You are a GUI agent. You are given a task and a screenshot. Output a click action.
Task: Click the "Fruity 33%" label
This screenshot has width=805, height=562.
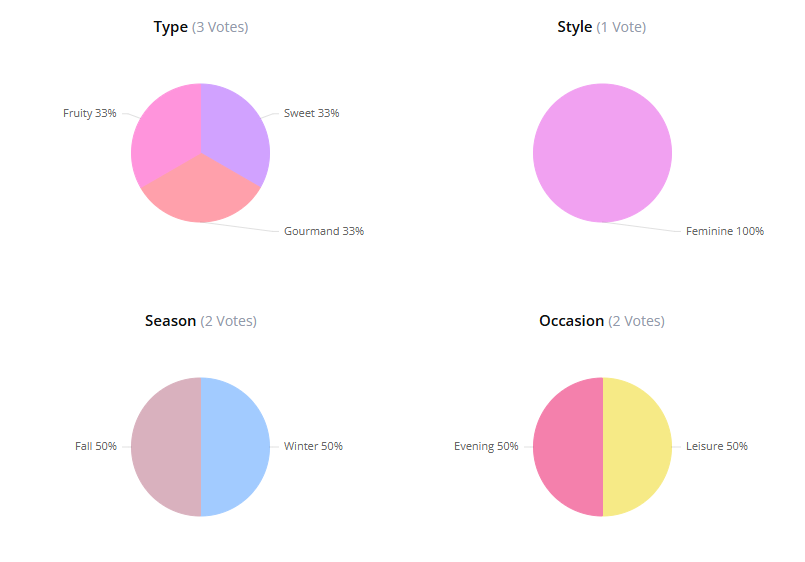(90, 113)
